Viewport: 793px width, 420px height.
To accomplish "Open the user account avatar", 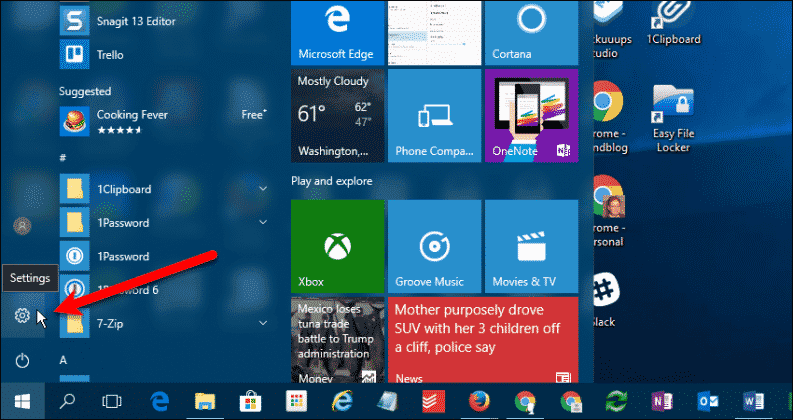I will [x=22, y=226].
